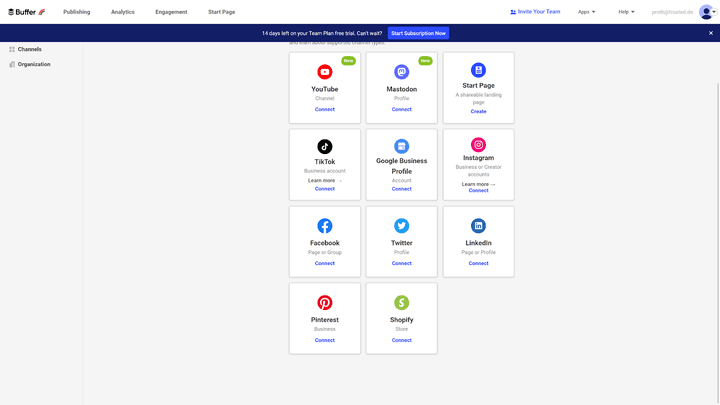
Task: Click the Twitter bird icon
Action: 401,226
